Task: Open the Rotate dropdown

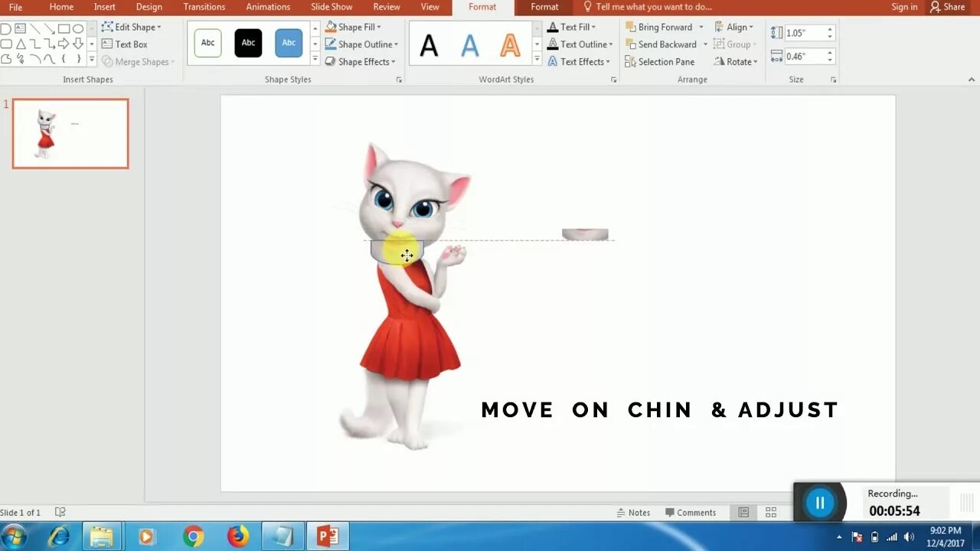Action: pos(735,62)
